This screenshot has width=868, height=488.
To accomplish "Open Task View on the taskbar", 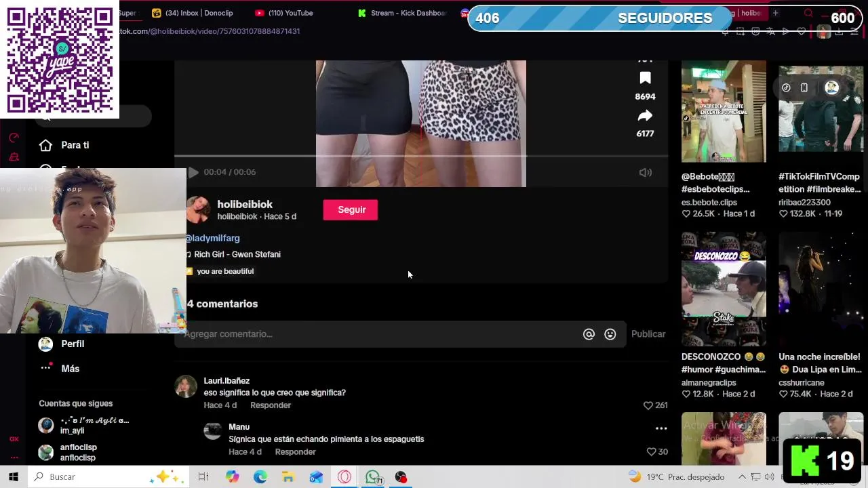I will click(x=203, y=477).
